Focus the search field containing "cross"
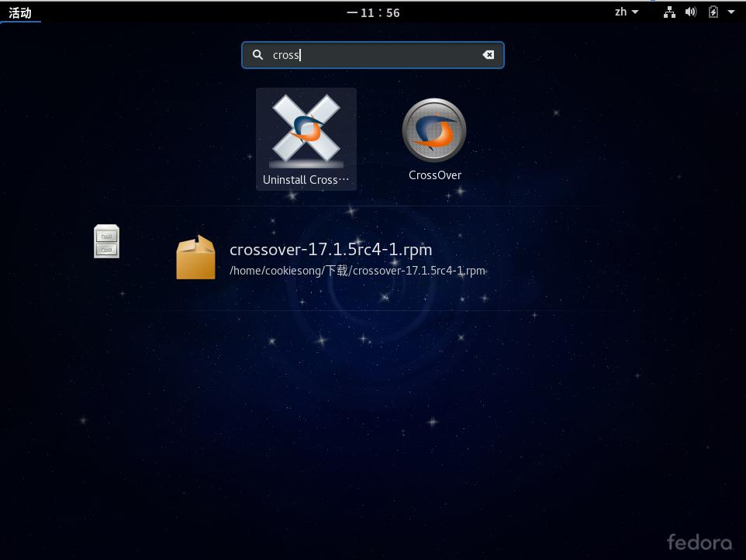Screen dimensions: 746x560 [x=372, y=55]
